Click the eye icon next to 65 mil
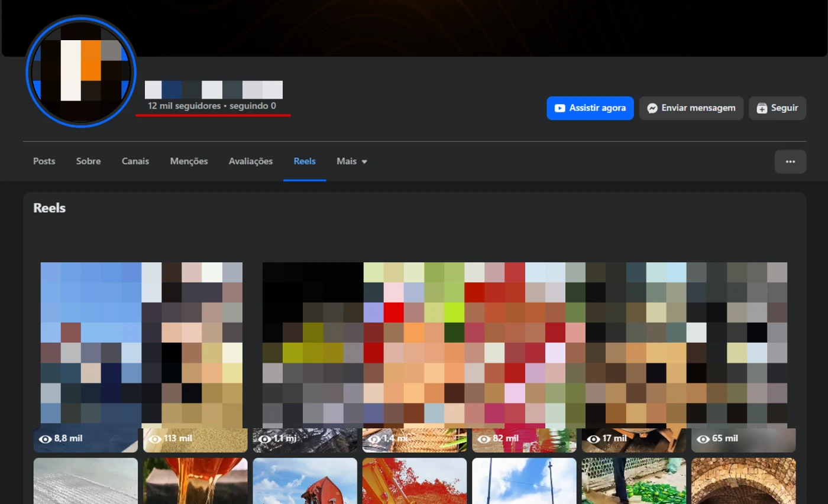Image resolution: width=828 pixels, height=504 pixels. pyautogui.click(x=703, y=439)
